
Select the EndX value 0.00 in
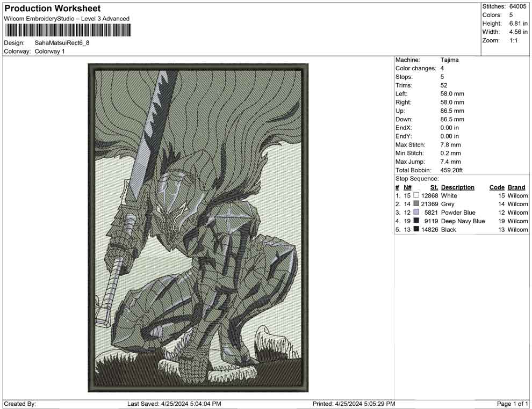coord(450,128)
